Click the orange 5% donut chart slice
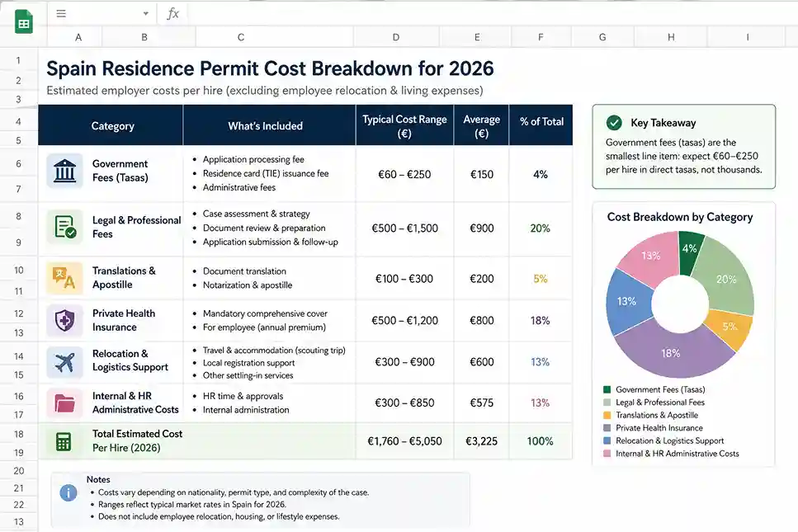798x532 pixels. [730, 327]
